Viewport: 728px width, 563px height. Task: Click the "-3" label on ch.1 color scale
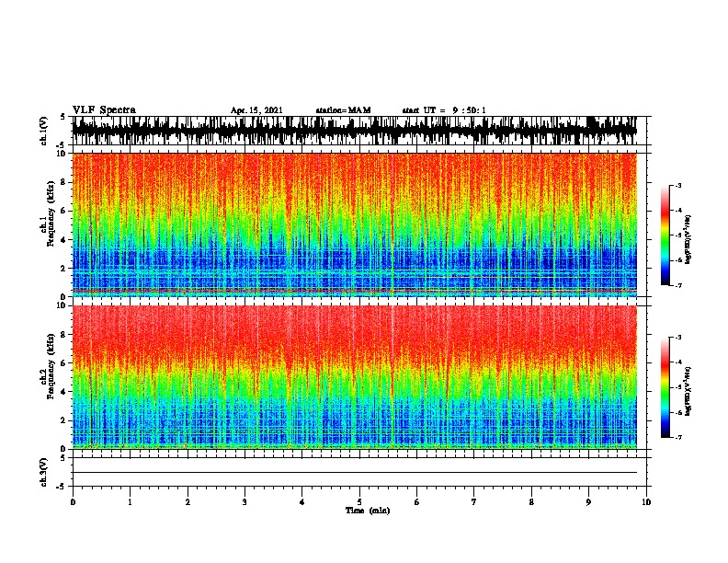678,185
